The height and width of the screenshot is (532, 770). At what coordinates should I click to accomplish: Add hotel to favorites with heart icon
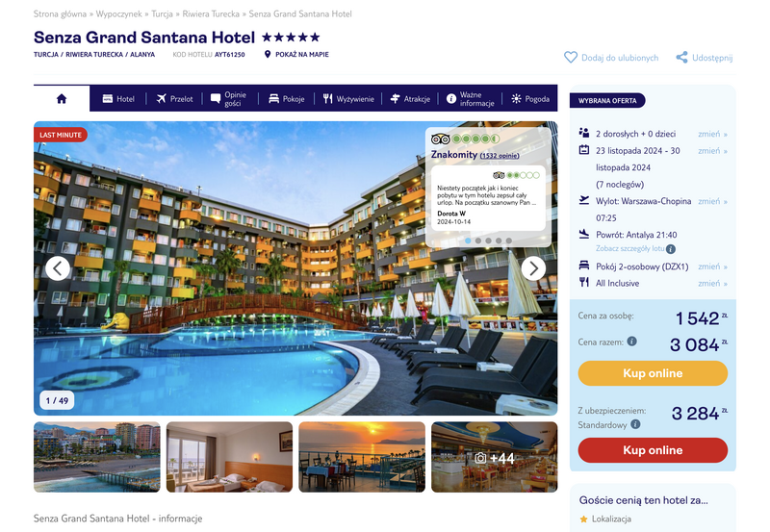click(571, 58)
